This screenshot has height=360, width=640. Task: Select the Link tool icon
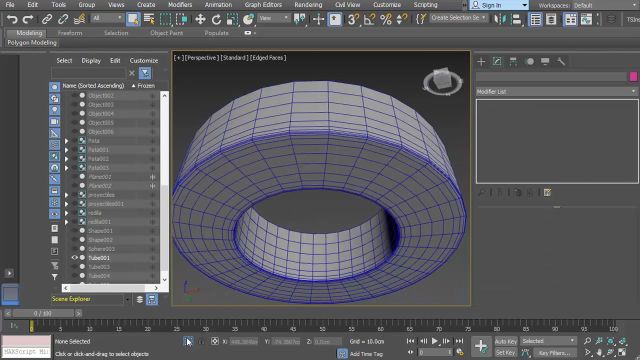coord(47,19)
